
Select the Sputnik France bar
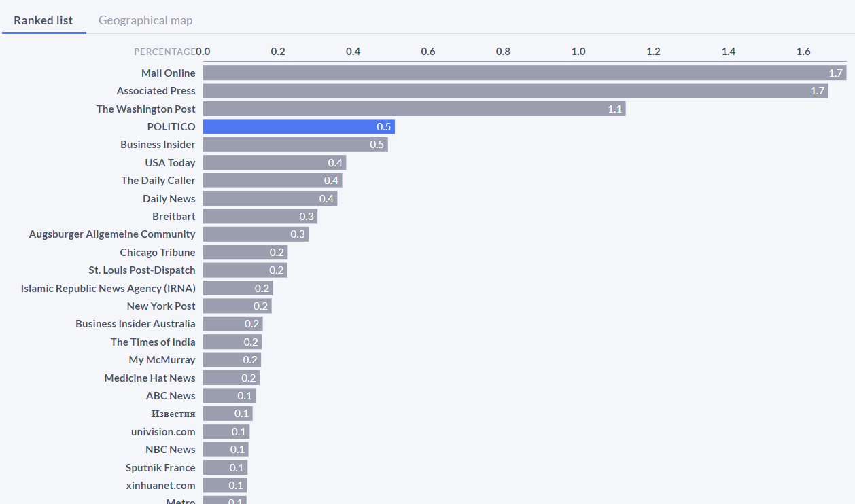coord(226,467)
